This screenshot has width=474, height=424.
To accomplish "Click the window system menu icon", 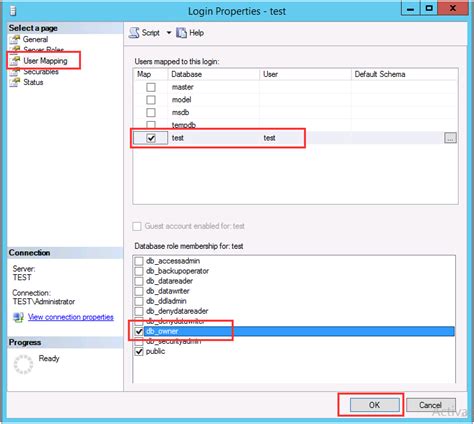I will coord(13,11).
